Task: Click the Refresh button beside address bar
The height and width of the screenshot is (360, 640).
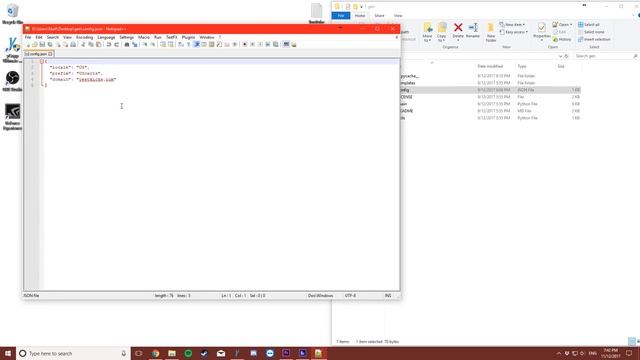Action: pos(567,56)
